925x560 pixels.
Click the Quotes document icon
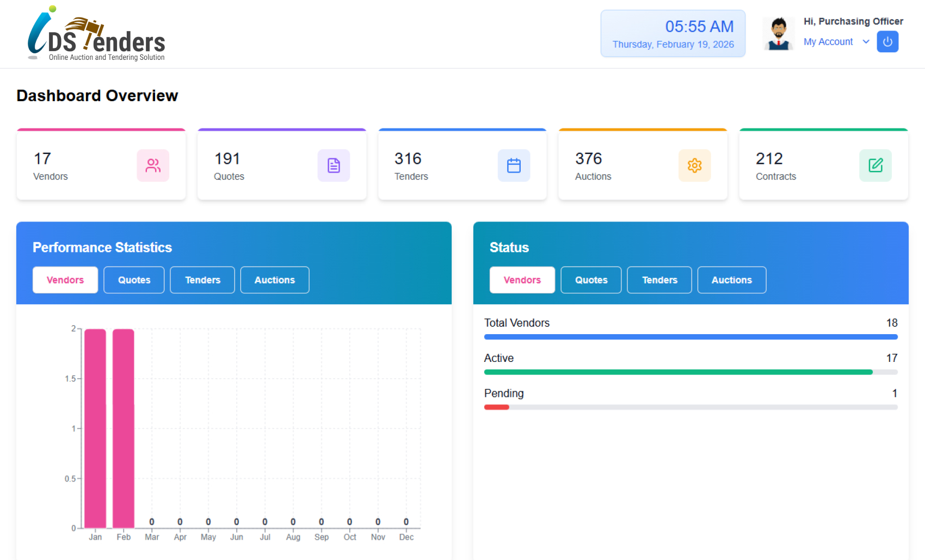pyautogui.click(x=334, y=165)
